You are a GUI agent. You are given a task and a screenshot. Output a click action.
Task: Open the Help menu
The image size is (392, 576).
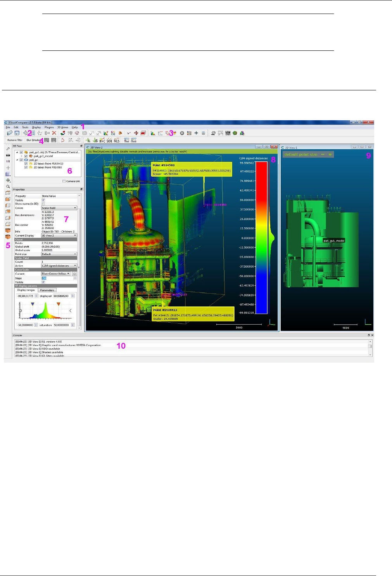click(x=75, y=127)
